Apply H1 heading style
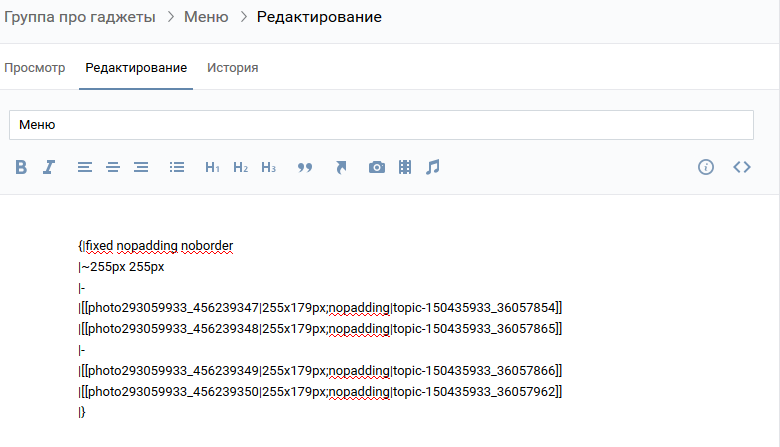This screenshot has width=780, height=447. click(212, 167)
